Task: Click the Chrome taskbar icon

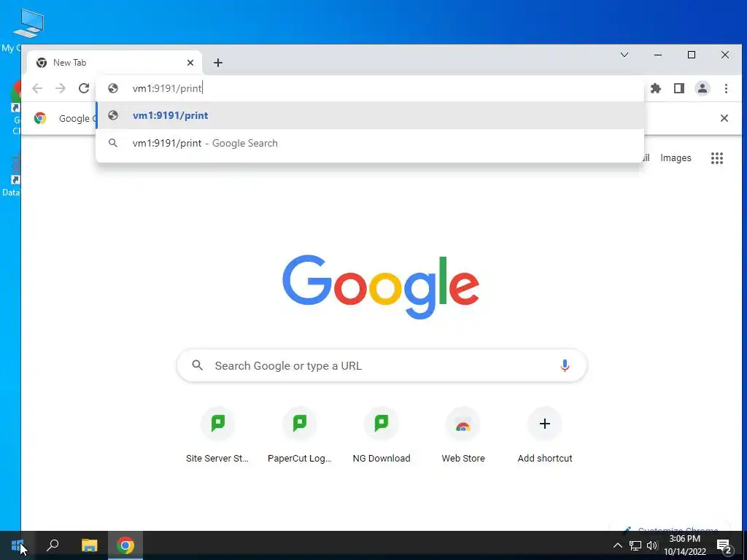Action: (x=125, y=545)
